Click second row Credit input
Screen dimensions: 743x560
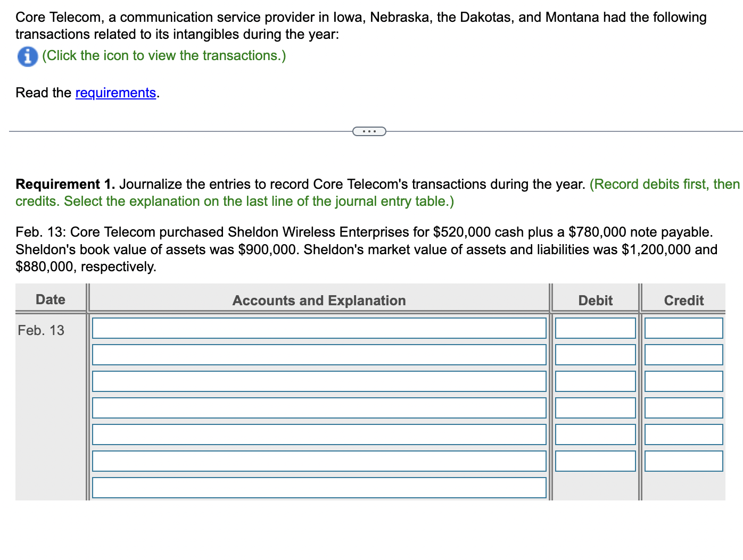684,354
